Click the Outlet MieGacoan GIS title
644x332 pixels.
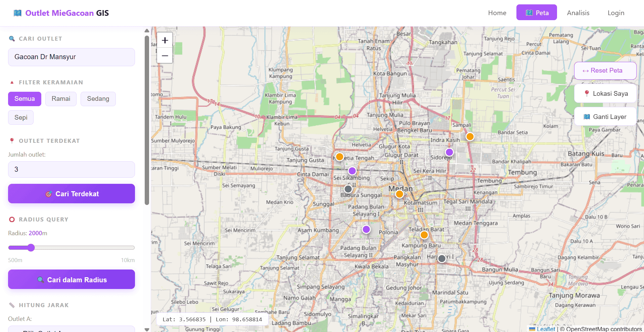pyautogui.click(x=67, y=13)
